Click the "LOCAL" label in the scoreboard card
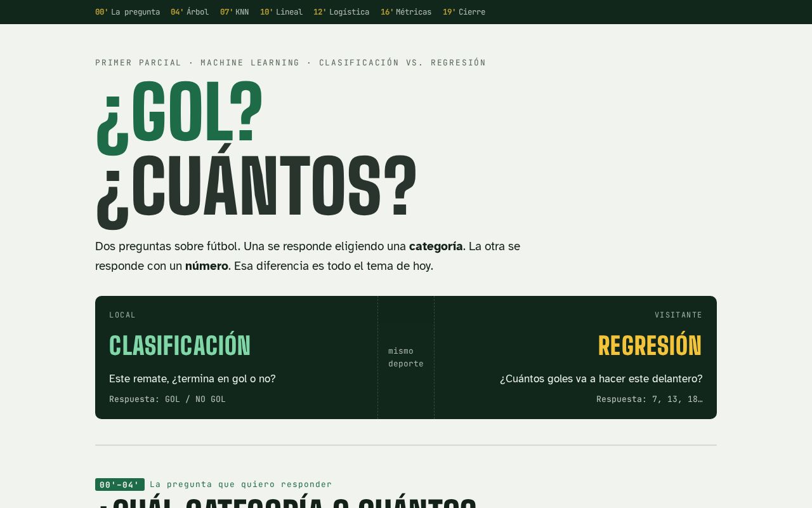 (x=122, y=315)
